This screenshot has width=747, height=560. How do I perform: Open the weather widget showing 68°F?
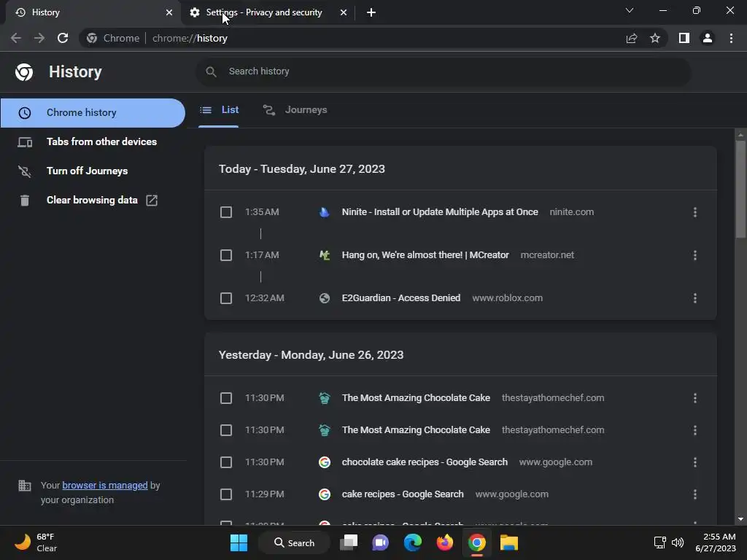[36, 542]
